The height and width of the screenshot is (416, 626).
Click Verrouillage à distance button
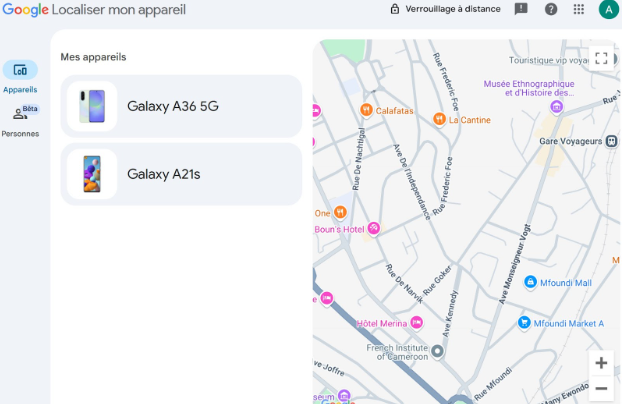(x=445, y=9)
